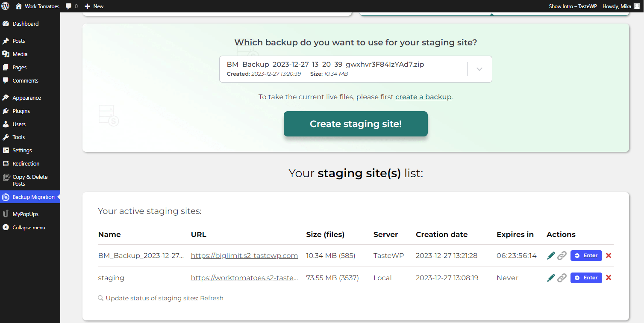This screenshot has height=323, width=644.
Task: Open the WordPress logo menu
Action: pyautogui.click(x=6, y=6)
